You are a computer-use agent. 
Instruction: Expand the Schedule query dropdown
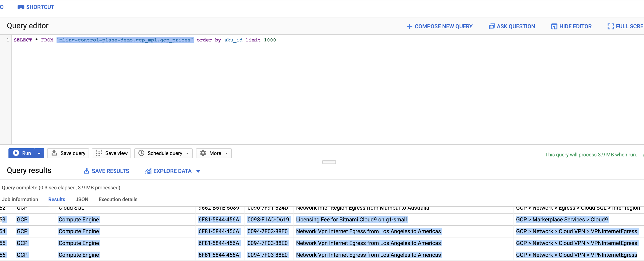tap(187, 153)
